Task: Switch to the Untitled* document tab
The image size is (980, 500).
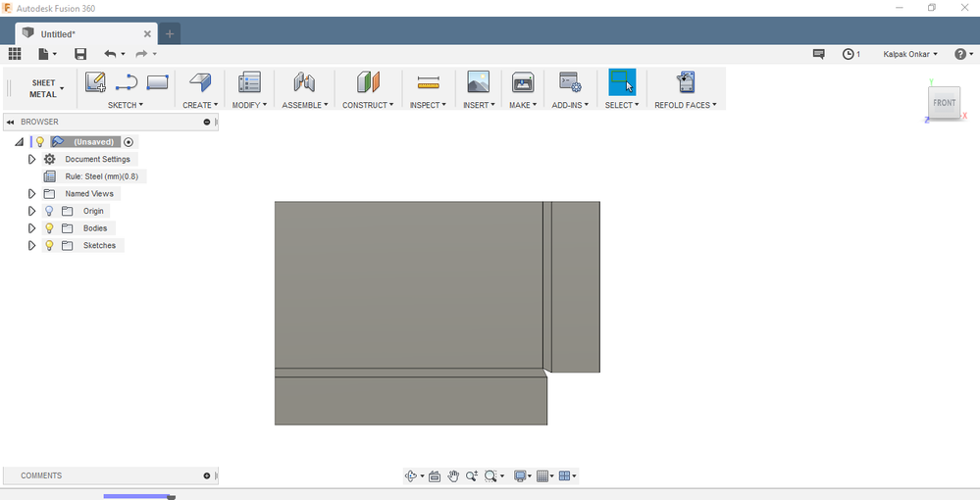Action: (85, 33)
